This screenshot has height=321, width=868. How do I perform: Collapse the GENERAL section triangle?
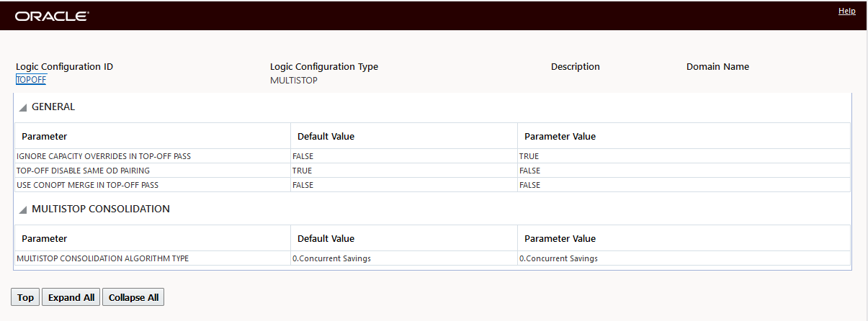23,107
